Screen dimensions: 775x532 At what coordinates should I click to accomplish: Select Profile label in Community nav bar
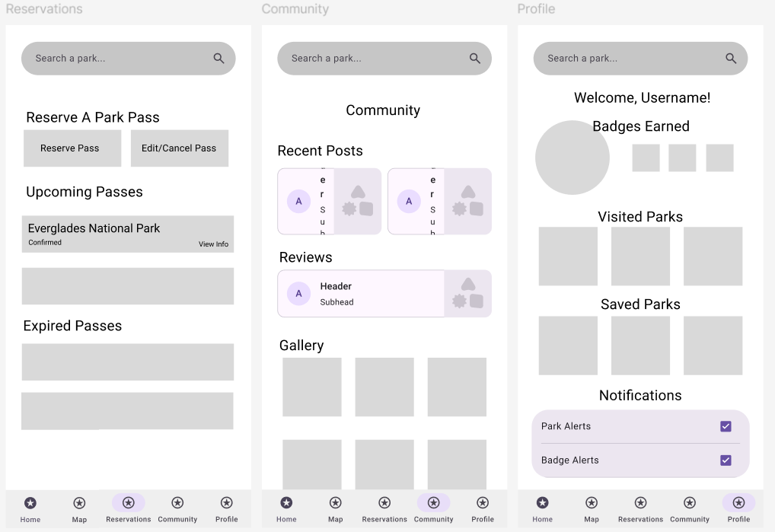tap(483, 520)
